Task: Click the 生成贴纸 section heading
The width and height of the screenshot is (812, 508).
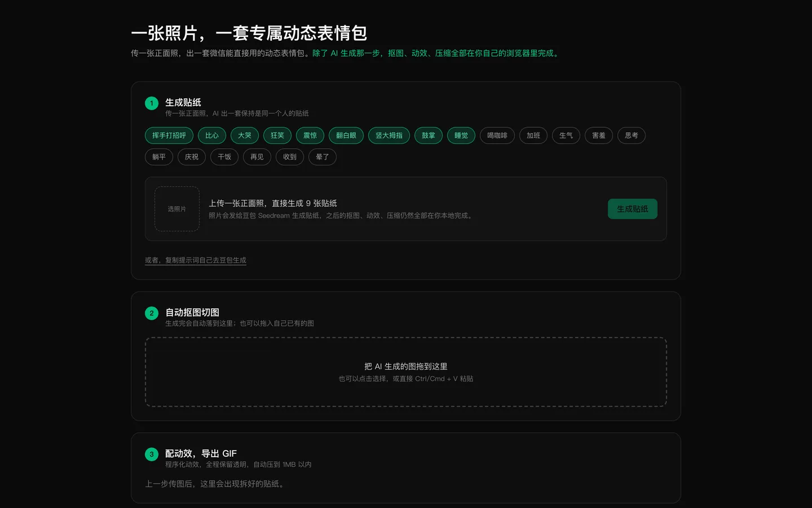Action: point(183,102)
